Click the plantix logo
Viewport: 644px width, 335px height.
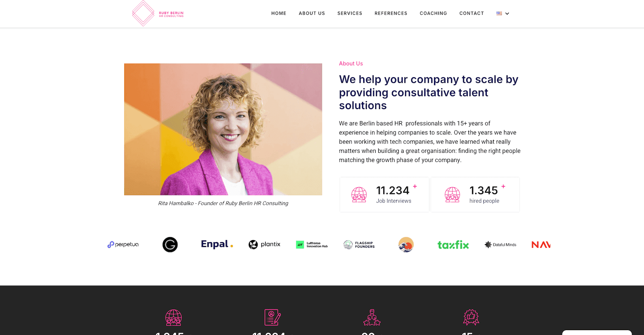(264, 244)
